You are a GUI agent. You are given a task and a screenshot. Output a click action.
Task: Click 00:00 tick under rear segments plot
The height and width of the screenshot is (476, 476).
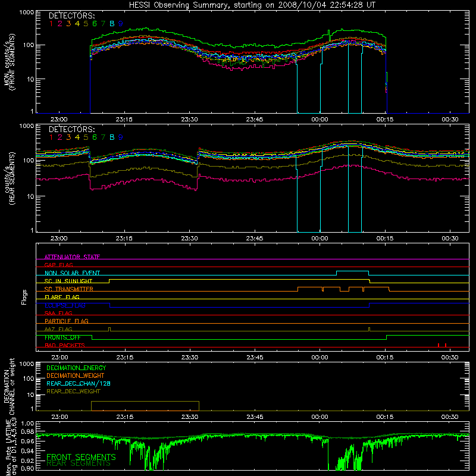pos(320,239)
